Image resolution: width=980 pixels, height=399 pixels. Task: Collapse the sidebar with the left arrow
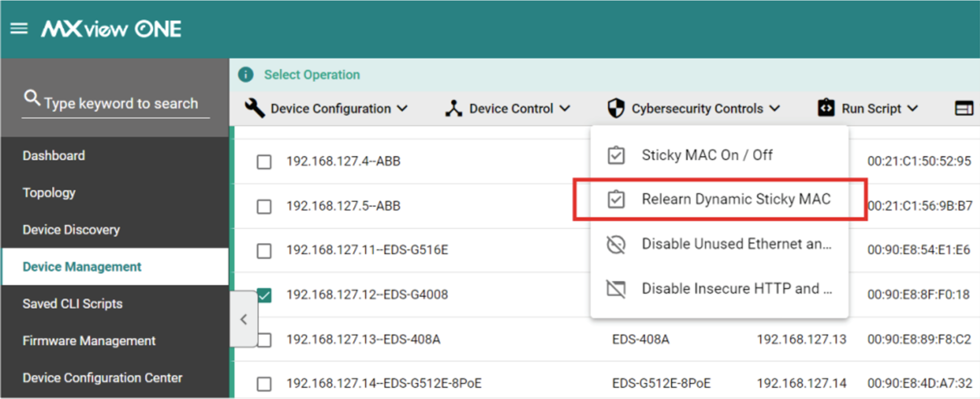pyautogui.click(x=244, y=319)
